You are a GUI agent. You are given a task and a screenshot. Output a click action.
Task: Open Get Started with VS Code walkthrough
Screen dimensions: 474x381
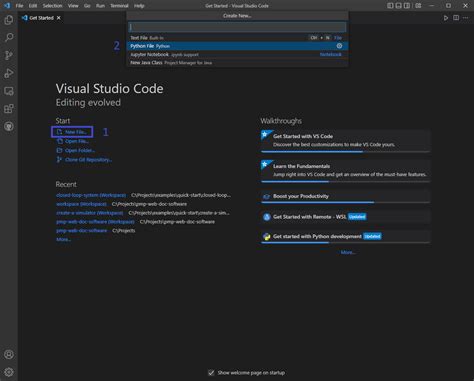[x=346, y=141]
